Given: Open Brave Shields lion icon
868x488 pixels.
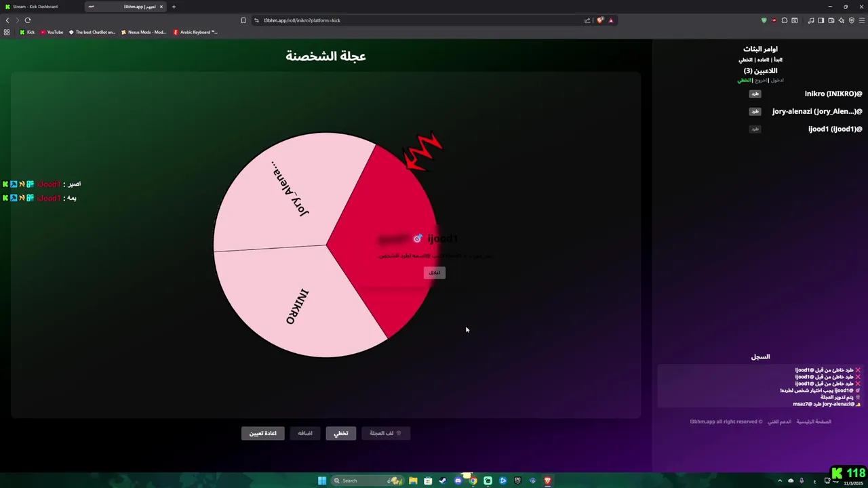Looking at the screenshot, I should tap(600, 20).
